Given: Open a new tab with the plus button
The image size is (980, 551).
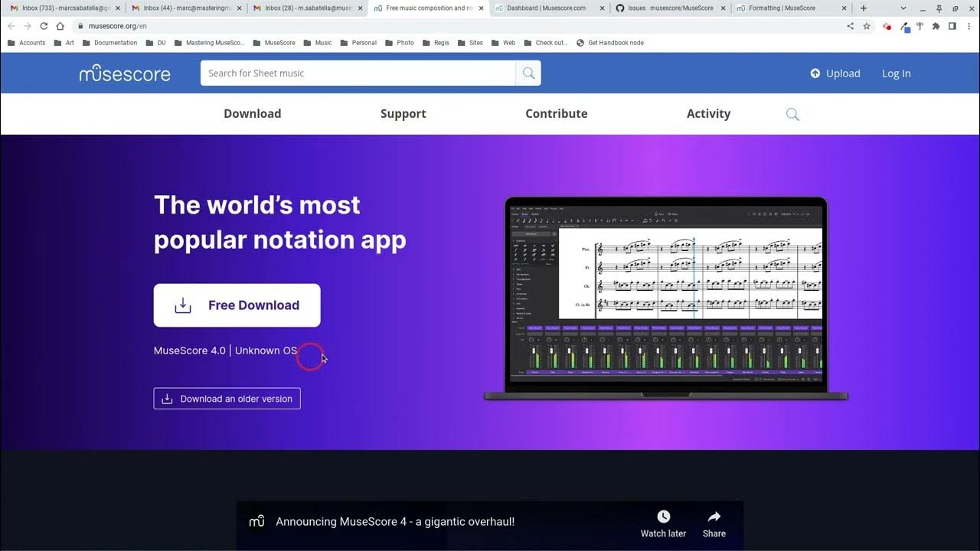Looking at the screenshot, I should (864, 8).
